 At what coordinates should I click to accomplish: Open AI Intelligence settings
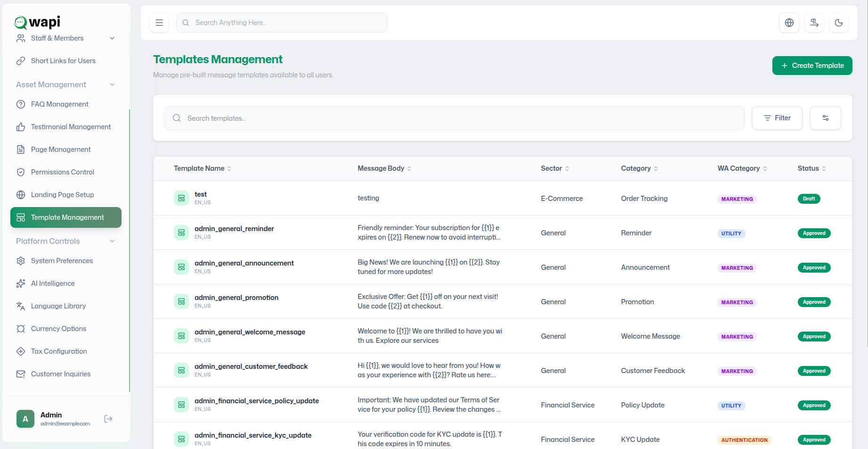[x=66, y=283]
